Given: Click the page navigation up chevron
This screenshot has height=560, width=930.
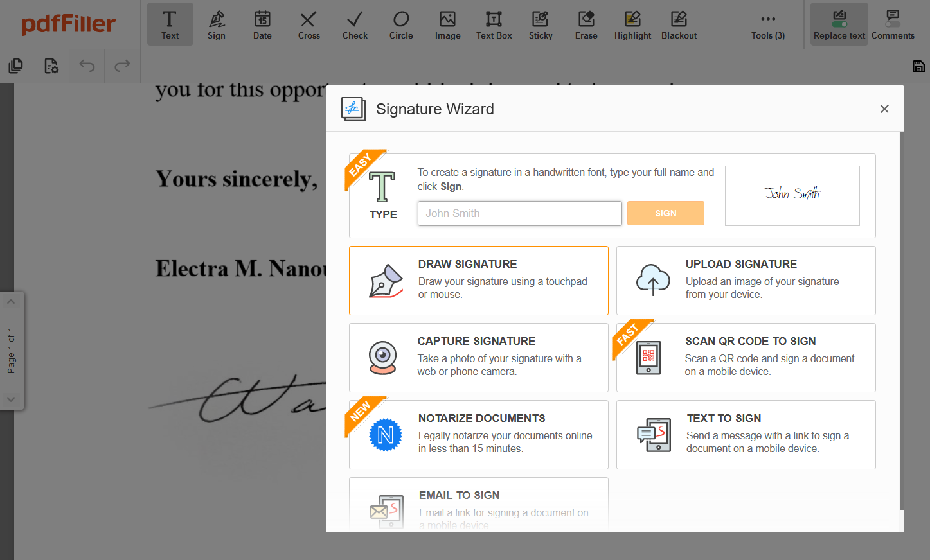Looking at the screenshot, I should pyautogui.click(x=11, y=301).
